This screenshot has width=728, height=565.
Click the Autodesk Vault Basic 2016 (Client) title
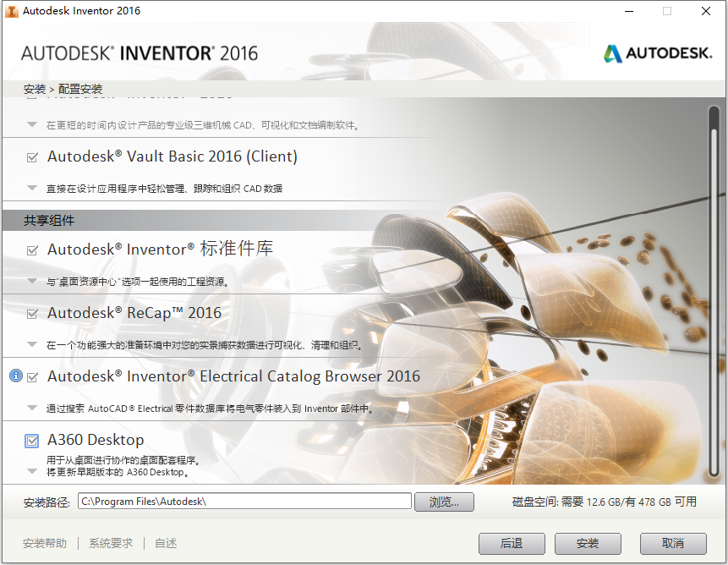pos(172,156)
